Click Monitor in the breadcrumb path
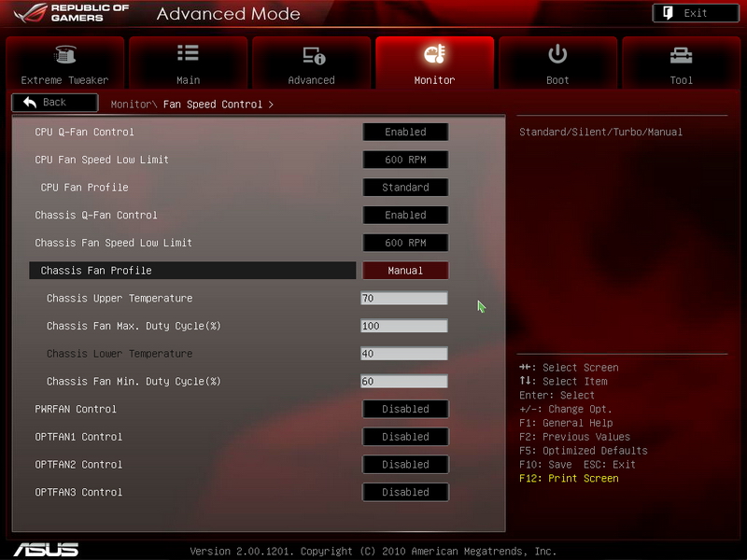 [x=131, y=105]
